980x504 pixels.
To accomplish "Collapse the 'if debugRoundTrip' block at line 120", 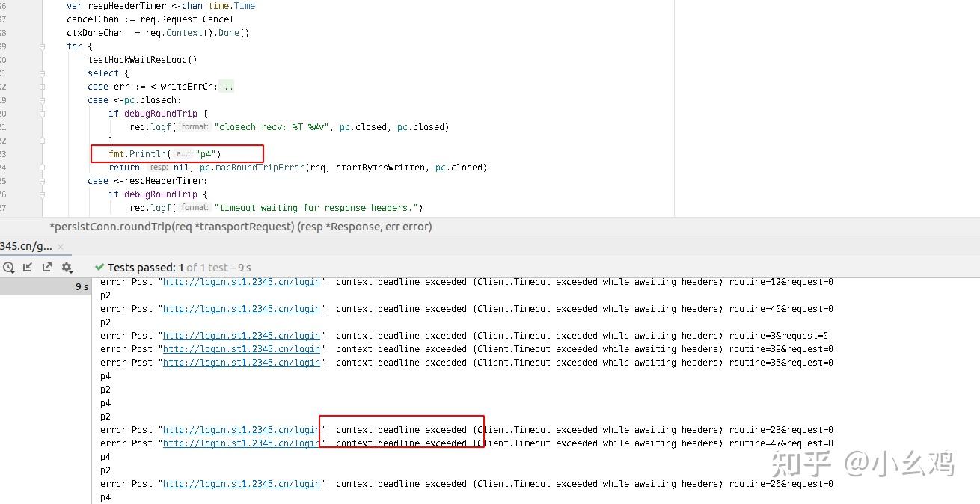I will (x=43, y=114).
